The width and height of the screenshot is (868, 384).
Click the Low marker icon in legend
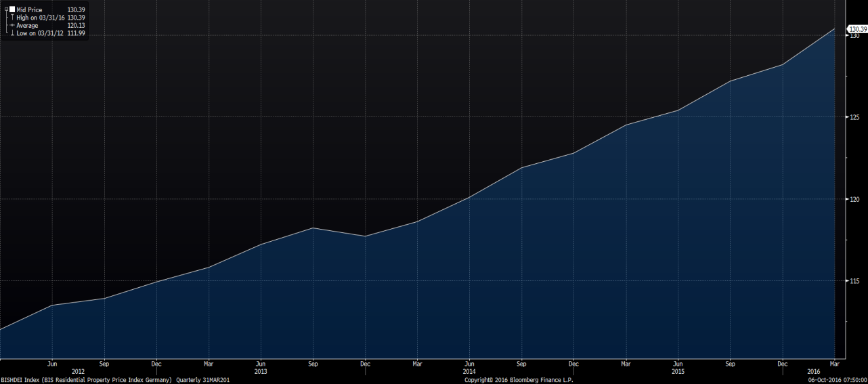click(12, 33)
